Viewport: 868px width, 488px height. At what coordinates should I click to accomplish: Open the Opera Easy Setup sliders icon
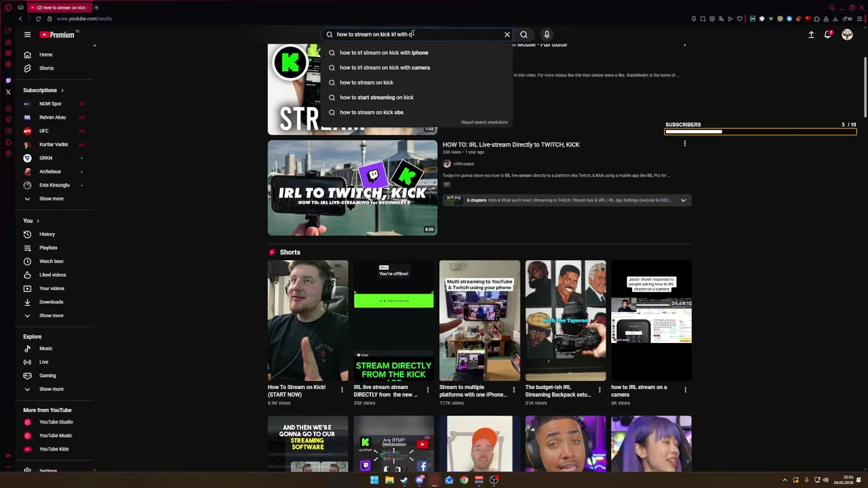coord(860,18)
